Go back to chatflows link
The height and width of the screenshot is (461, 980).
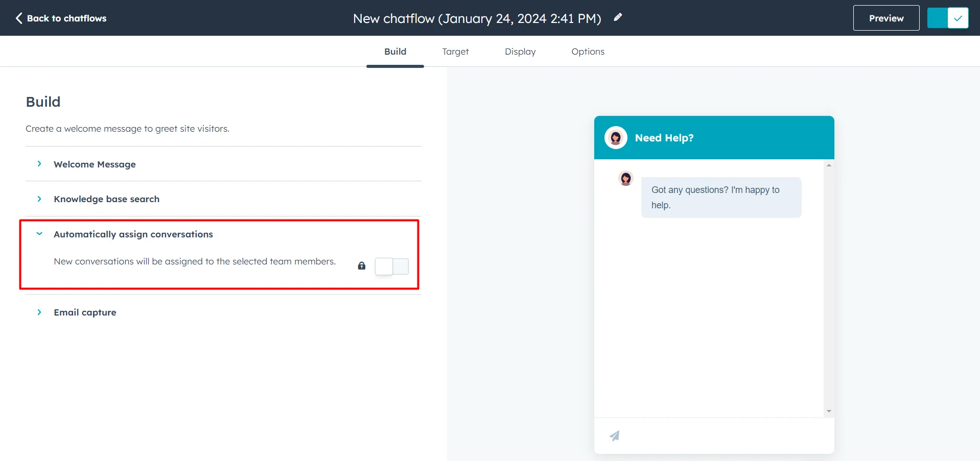tap(66, 18)
